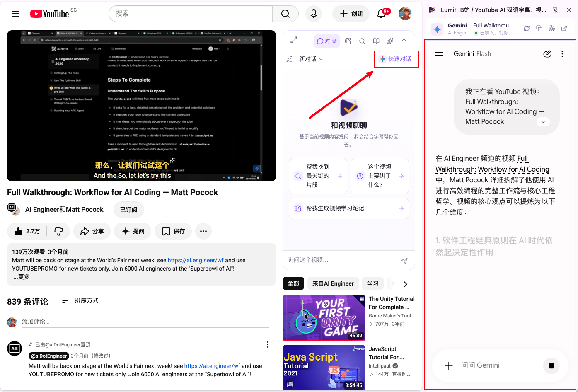Open the 排序方式 sort comments menu
This screenshot has width=578, height=392.
coord(80,301)
